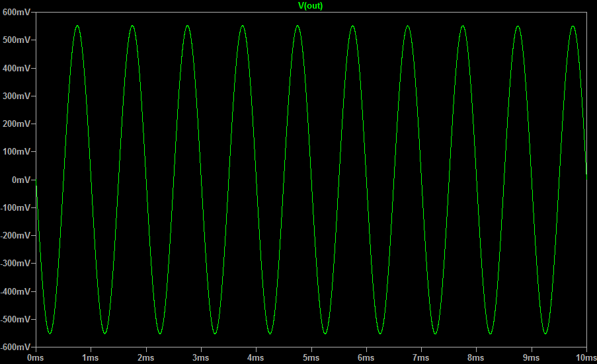Select the -400mV y-axis label
The height and width of the screenshot is (364, 597).
click(15, 291)
